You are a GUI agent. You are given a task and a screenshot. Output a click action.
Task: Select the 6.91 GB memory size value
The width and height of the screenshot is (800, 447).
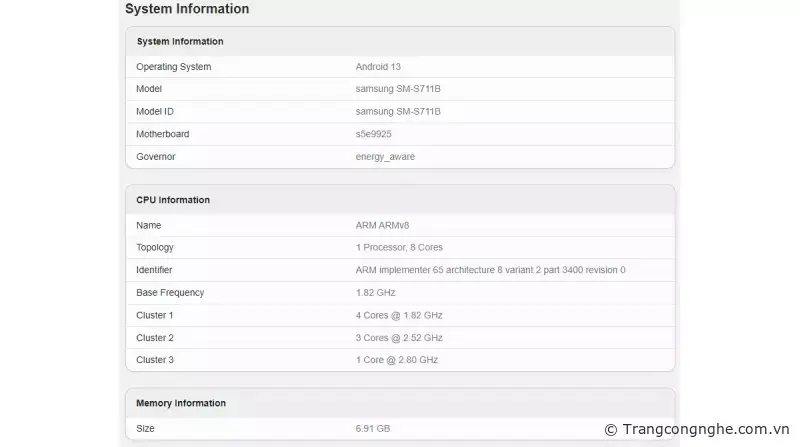coord(375,428)
